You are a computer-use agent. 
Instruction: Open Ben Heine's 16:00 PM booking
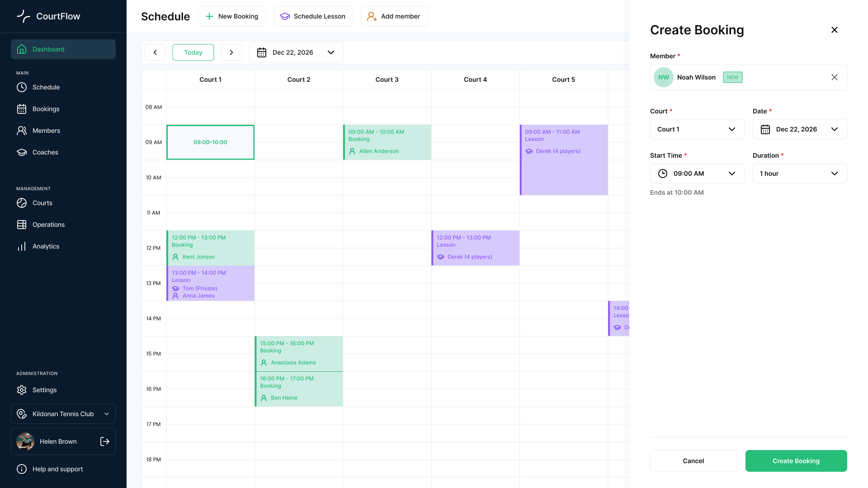(299, 389)
